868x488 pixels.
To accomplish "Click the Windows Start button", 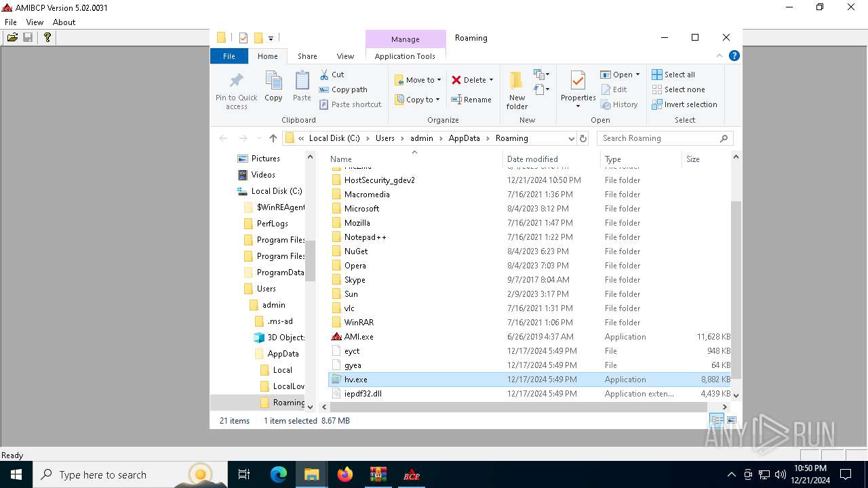I will tap(16, 474).
